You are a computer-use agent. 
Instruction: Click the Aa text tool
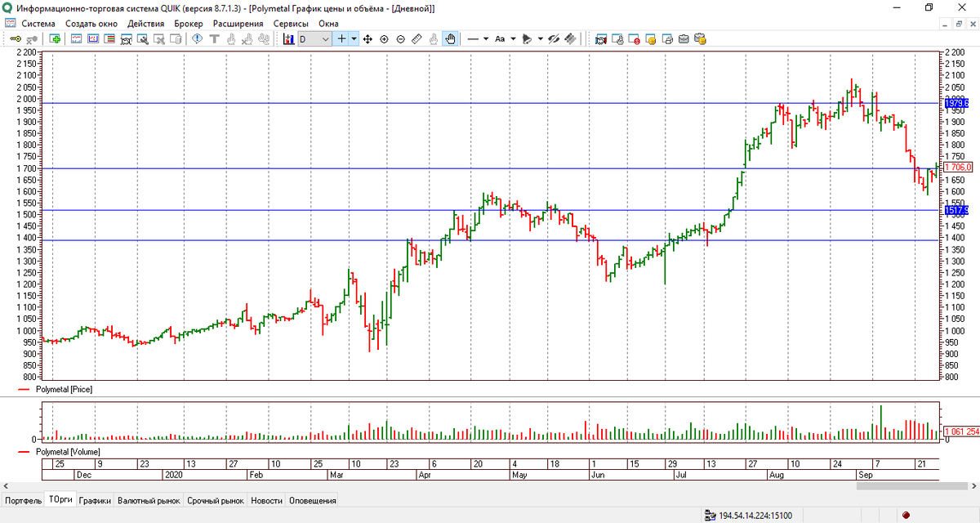[500, 38]
